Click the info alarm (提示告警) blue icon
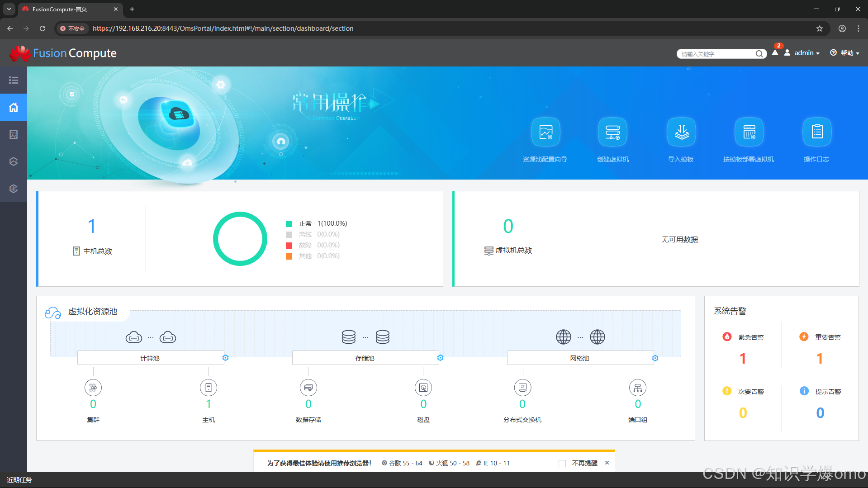The image size is (868, 488). 804,391
